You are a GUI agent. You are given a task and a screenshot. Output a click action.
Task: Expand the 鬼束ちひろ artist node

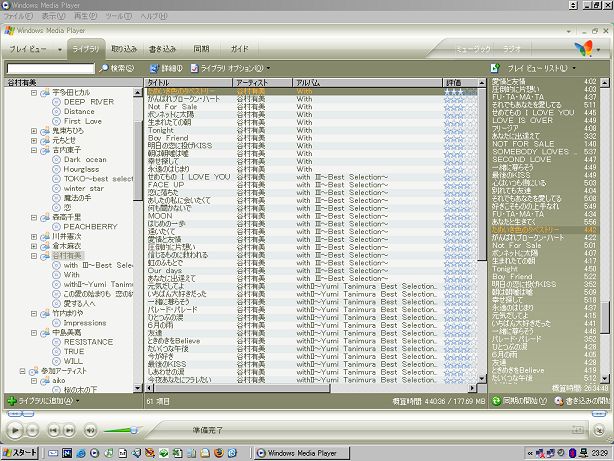coord(34,131)
